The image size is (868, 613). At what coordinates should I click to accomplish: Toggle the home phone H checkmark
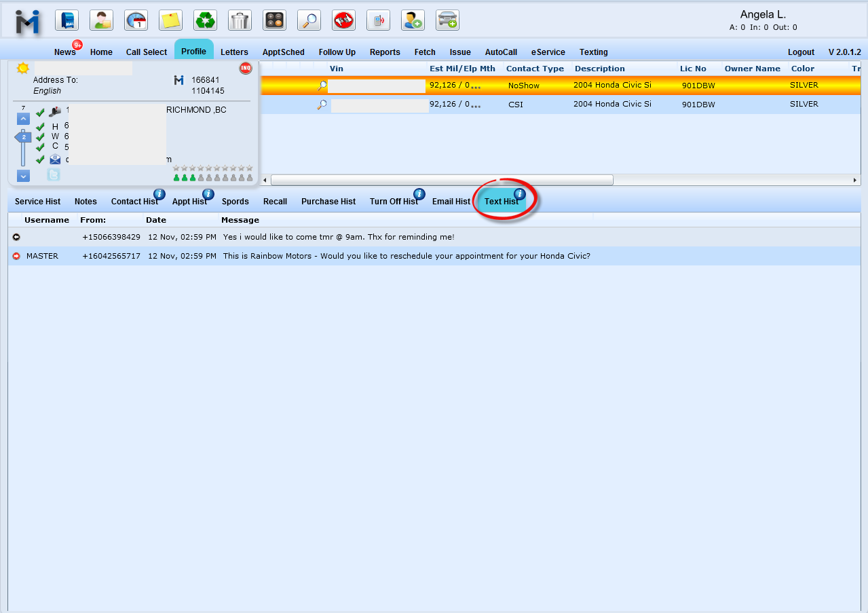40,127
